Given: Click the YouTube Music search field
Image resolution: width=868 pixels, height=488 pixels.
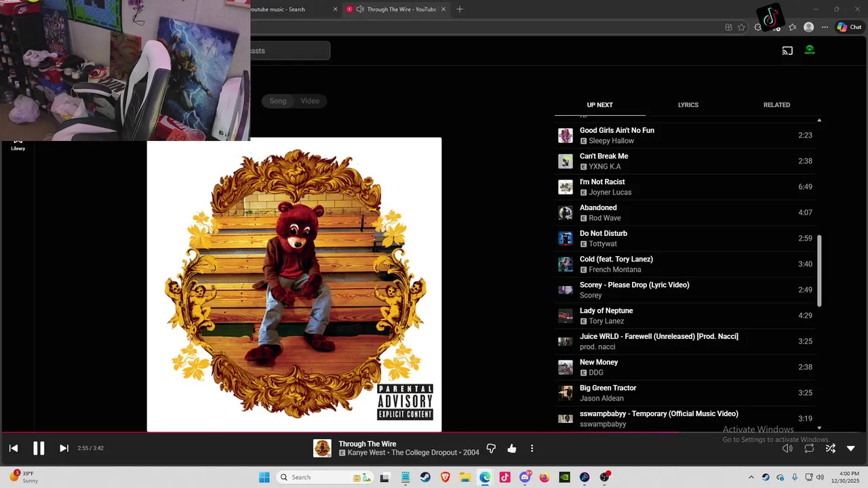Looking at the screenshot, I should [x=290, y=51].
